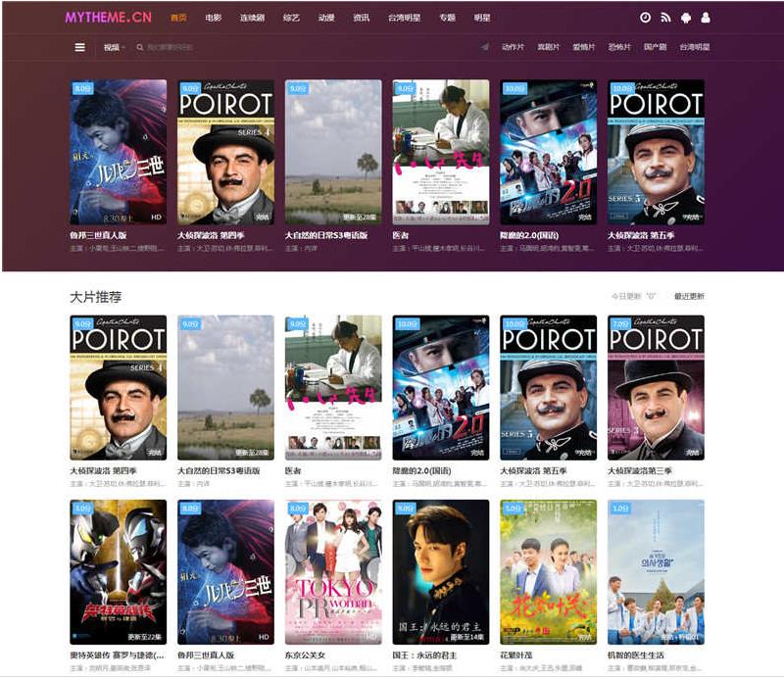Image resolution: width=784 pixels, height=679 pixels.
Task: Click the Android app icon
Action: click(685, 18)
